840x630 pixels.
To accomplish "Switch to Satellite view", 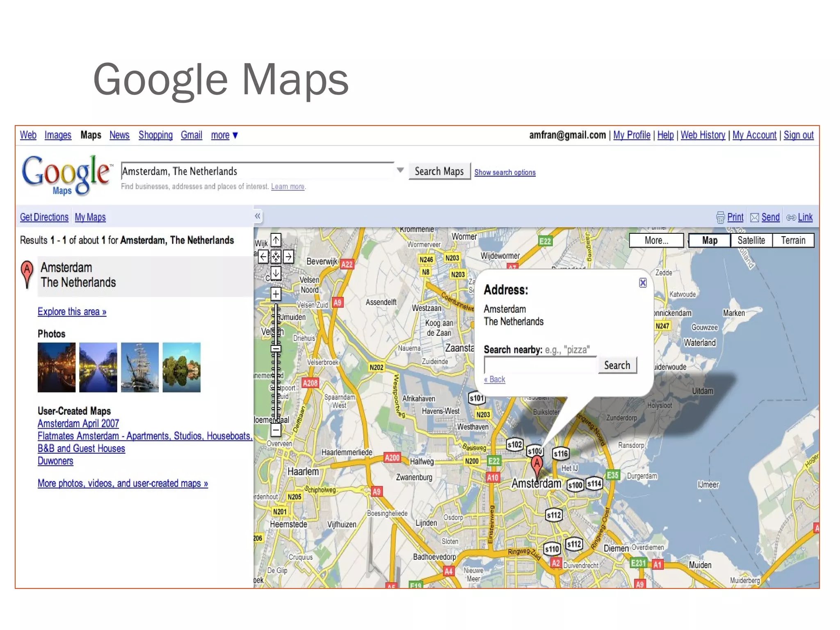I will click(x=751, y=240).
